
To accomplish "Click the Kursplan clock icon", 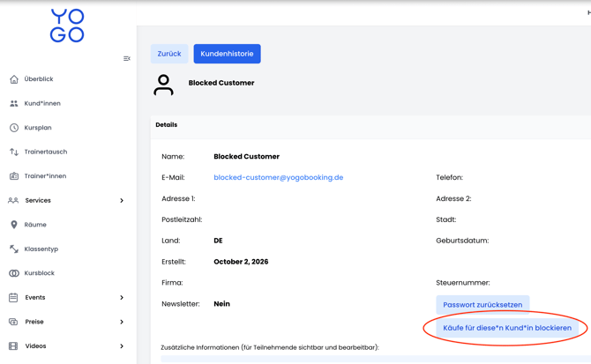I will [14, 128].
